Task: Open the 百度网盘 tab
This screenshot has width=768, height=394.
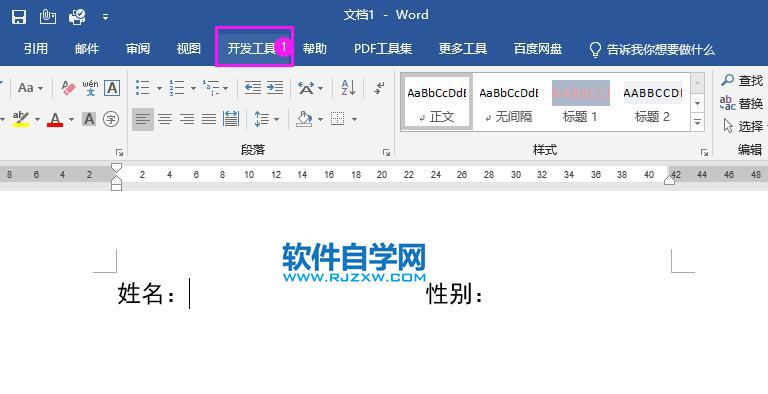Action: [x=537, y=49]
